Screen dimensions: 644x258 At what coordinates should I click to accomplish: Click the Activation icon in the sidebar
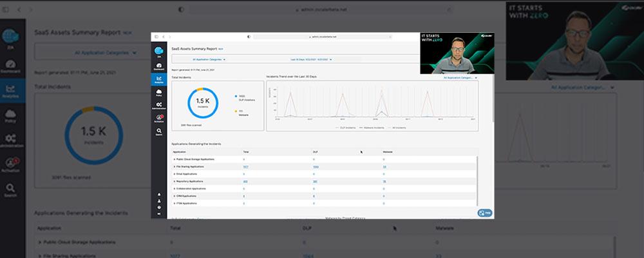click(158, 118)
